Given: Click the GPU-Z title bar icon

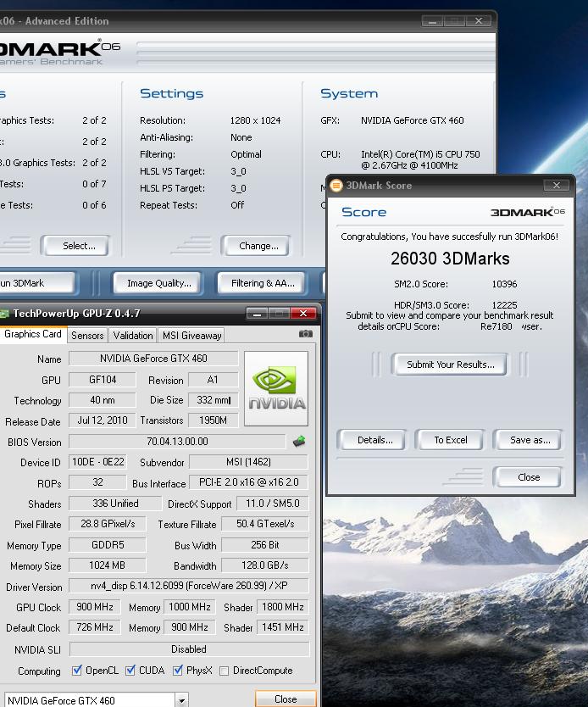Looking at the screenshot, I should pos(4,314).
